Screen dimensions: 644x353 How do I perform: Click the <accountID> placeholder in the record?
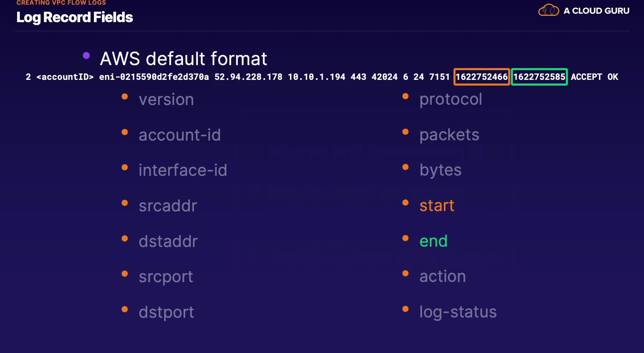pyautogui.click(x=65, y=77)
